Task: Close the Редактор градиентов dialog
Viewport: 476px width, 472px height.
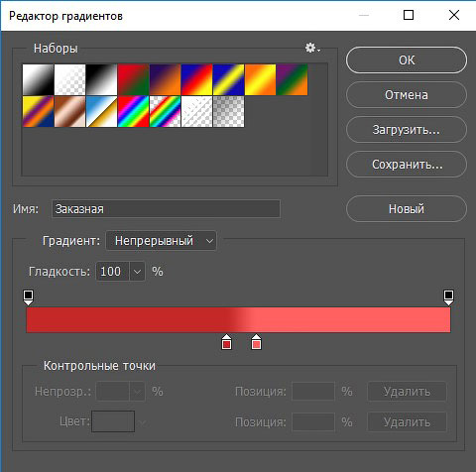Action: [x=454, y=15]
